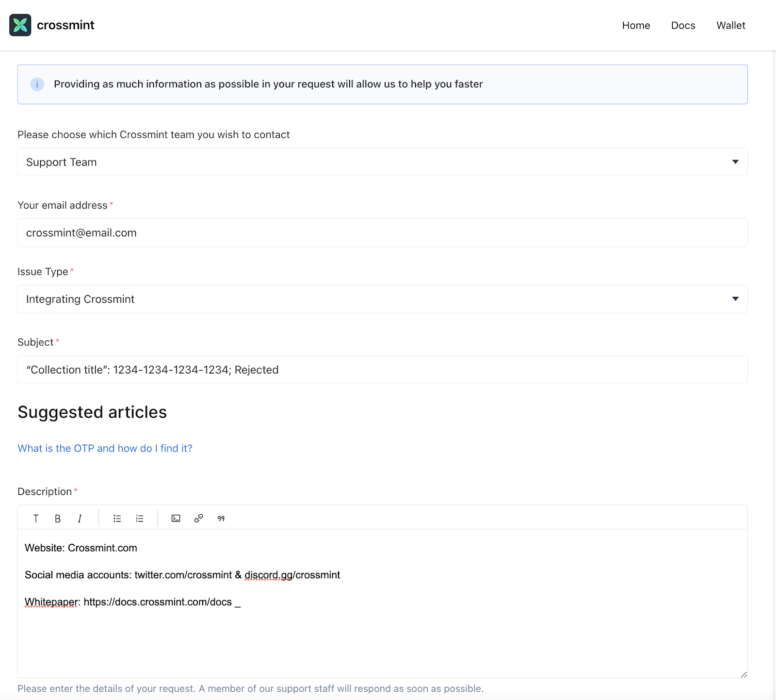Toggle italic formatting in the description editor
The height and width of the screenshot is (700, 776).
tap(80, 519)
